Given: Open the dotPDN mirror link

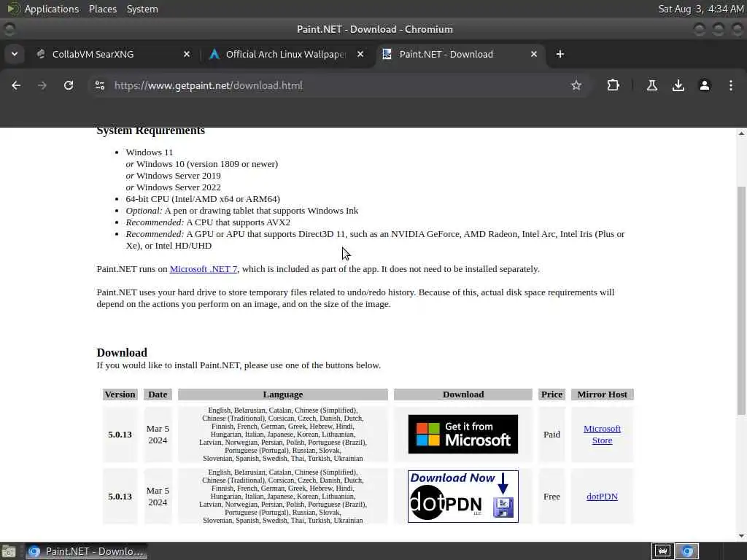Looking at the screenshot, I should click(602, 497).
